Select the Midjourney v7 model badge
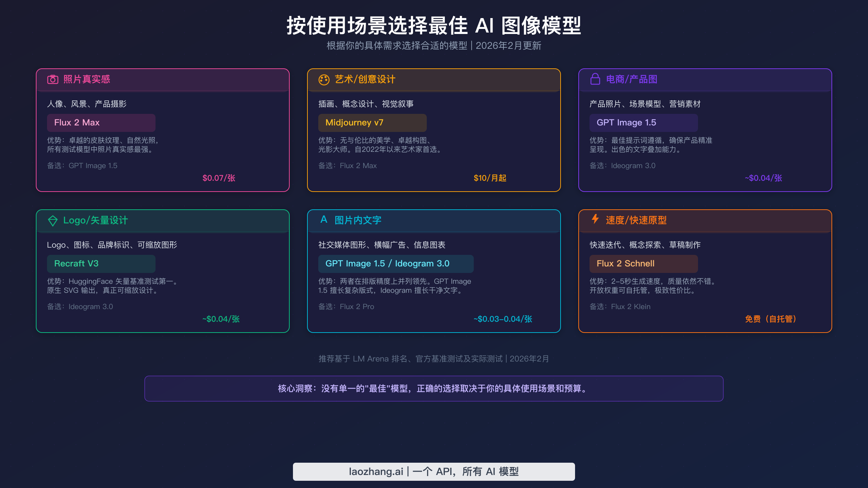Screen dimensions: 868x488 point(372,123)
